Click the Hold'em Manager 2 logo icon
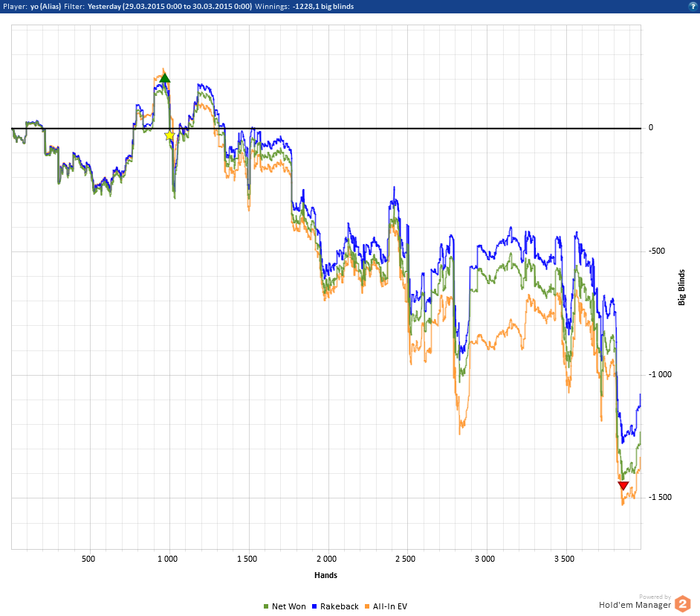This screenshot has width=700, height=616. pos(683,604)
